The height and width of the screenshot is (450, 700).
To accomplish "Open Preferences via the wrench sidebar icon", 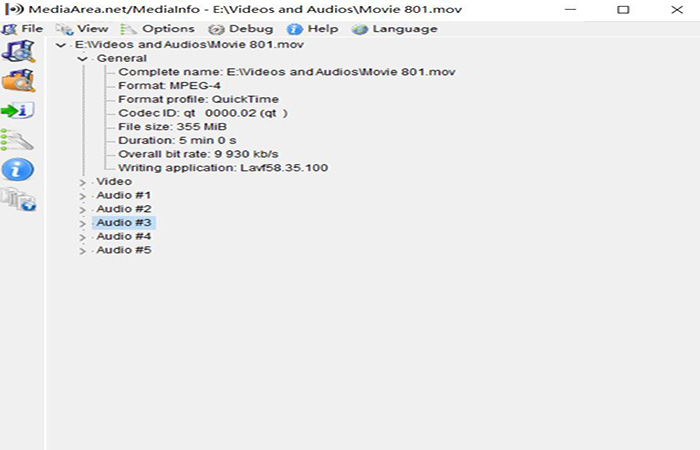I will point(17,140).
